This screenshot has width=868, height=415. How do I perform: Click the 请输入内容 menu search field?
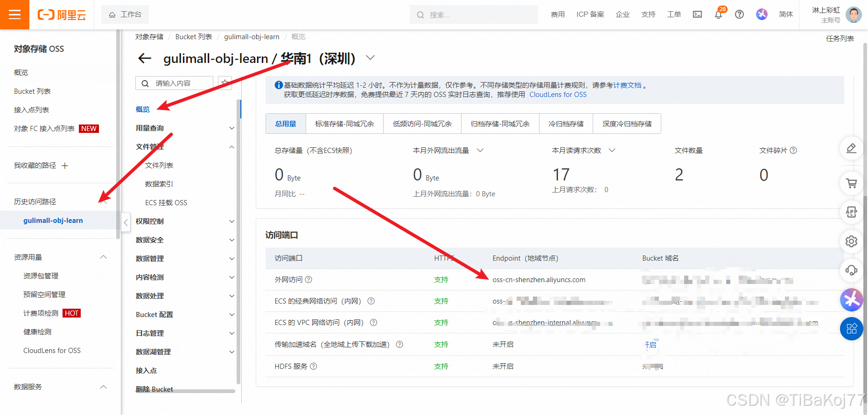pyautogui.click(x=175, y=83)
